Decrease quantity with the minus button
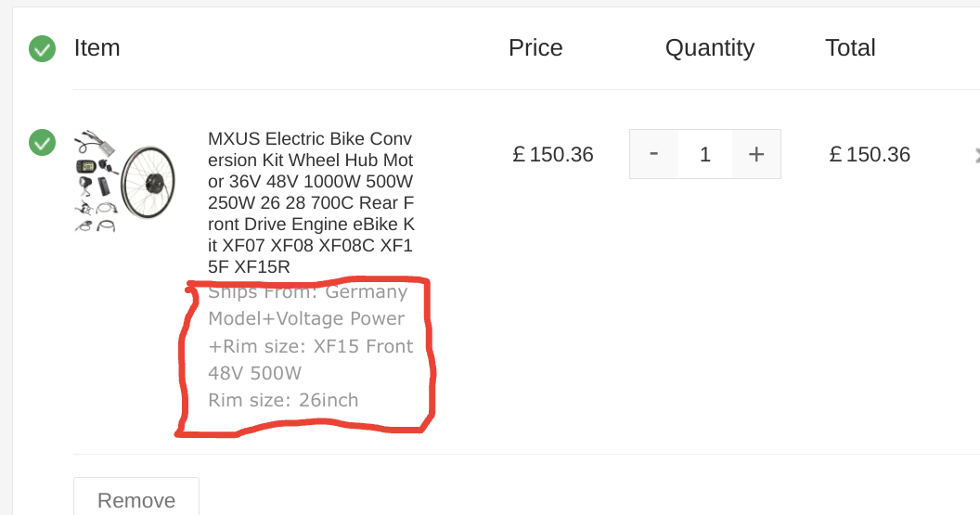The image size is (980, 515). [654, 154]
